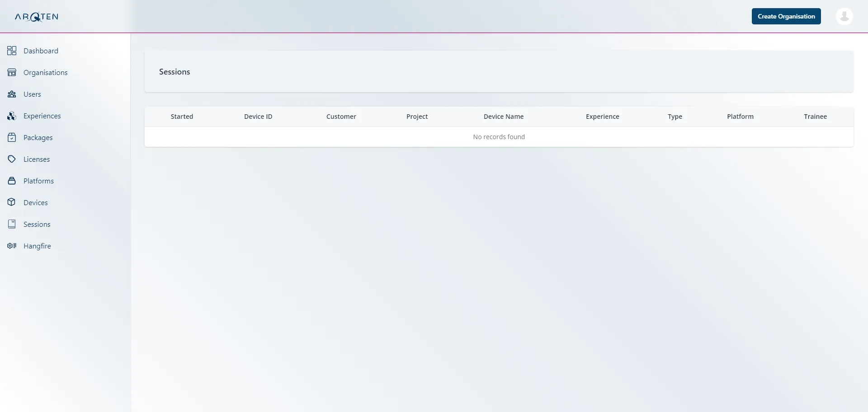Screen dimensions: 868x412
Task: Open the Dashboard menu item
Action: [41, 51]
